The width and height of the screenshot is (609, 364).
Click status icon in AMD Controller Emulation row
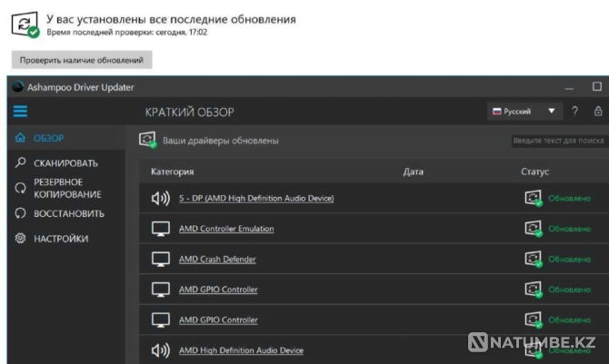point(534,228)
